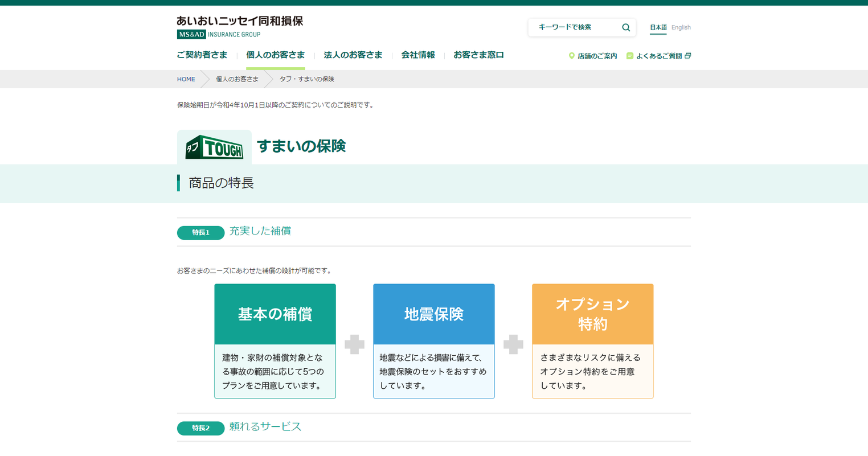This screenshot has width=868, height=456.
Task: Click the 商品の特長 heading
Action: [x=221, y=183]
